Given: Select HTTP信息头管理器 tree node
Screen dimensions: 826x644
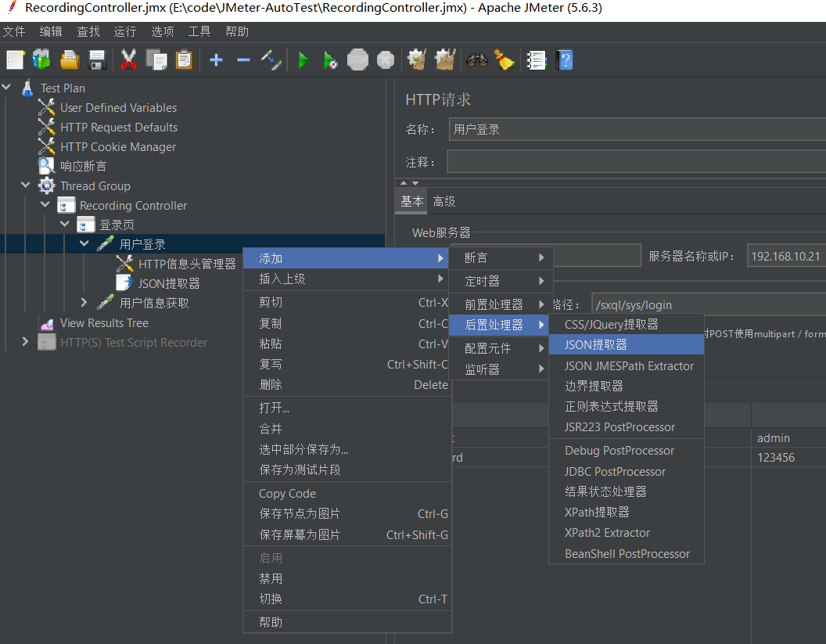Looking at the screenshot, I should (x=187, y=264).
